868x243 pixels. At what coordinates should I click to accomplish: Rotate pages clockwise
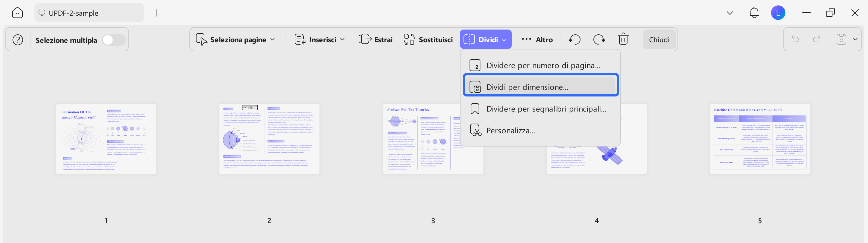(599, 39)
